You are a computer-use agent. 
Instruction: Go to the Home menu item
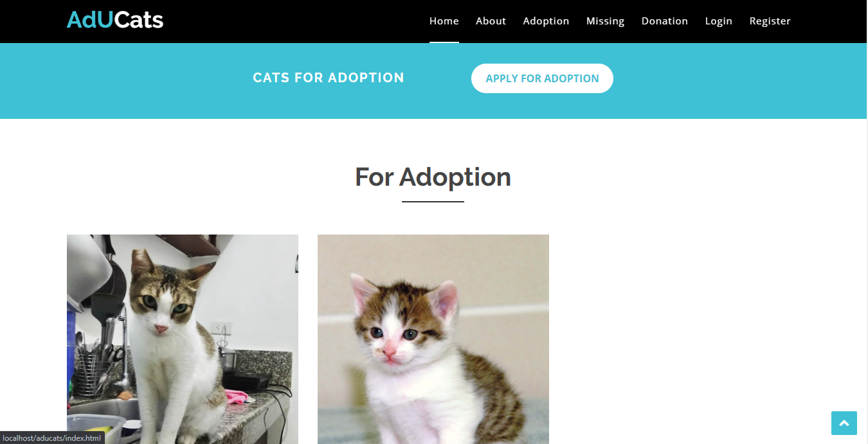pos(444,21)
